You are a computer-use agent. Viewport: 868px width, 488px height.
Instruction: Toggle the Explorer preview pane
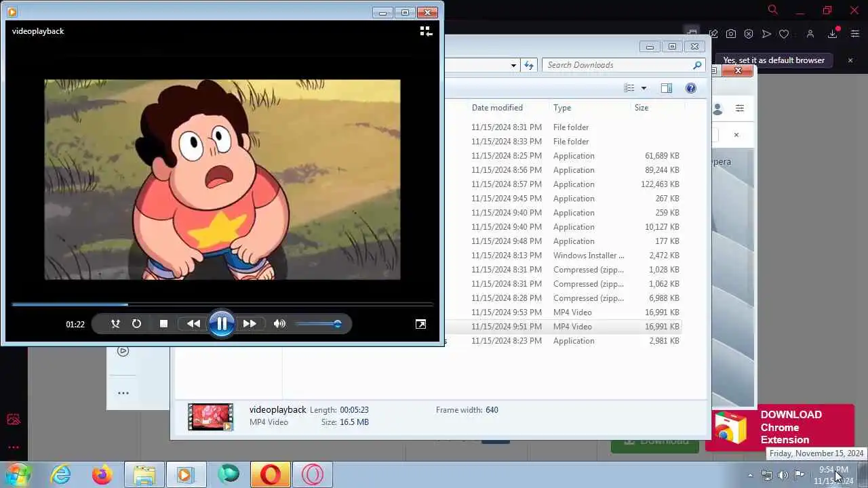[667, 88]
